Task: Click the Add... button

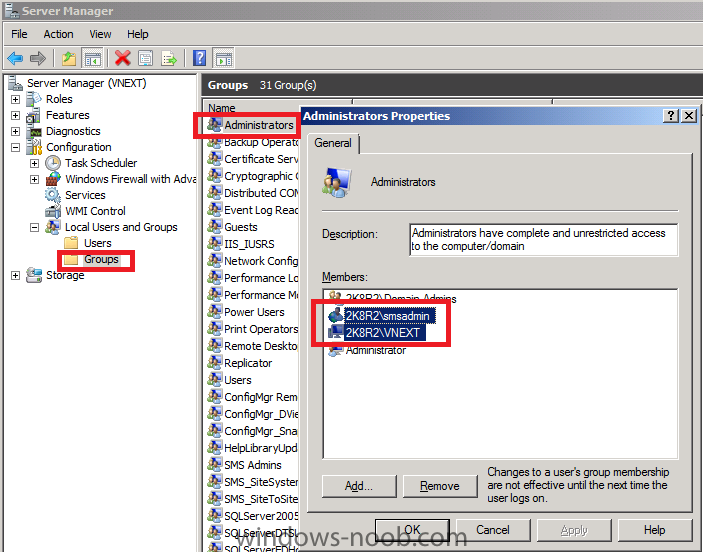Action: pyautogui.click(x=359, y=486)
